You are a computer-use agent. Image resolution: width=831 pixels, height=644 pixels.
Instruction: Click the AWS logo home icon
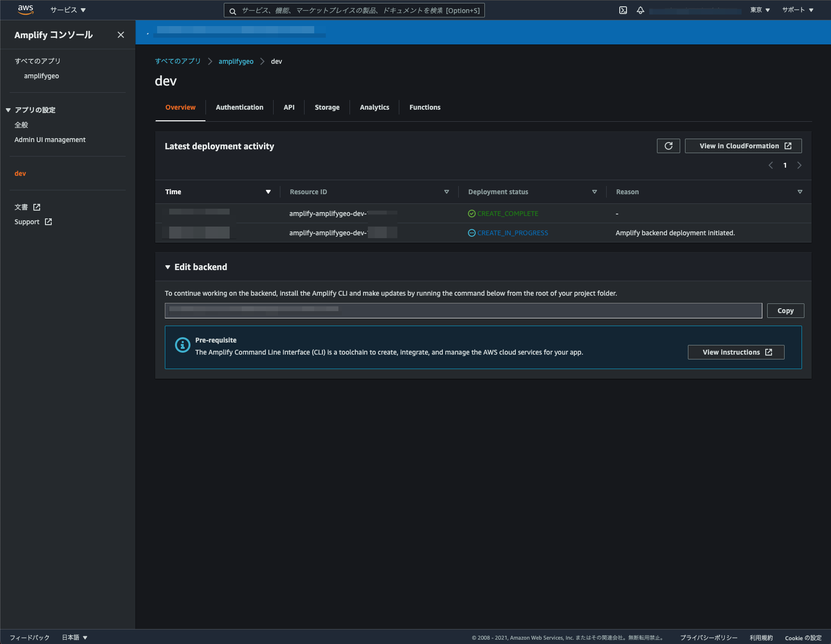[26, 10]
